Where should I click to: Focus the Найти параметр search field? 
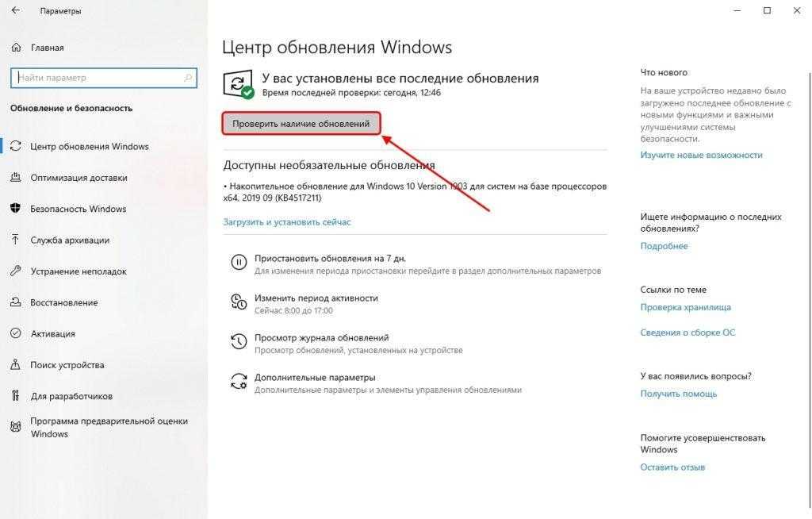click(x=104, y=78)
